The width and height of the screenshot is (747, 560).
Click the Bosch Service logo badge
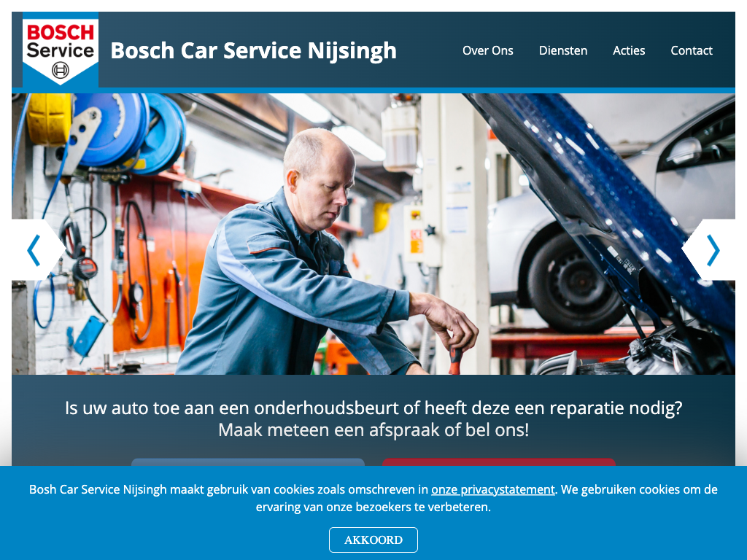tap(61, 50)
